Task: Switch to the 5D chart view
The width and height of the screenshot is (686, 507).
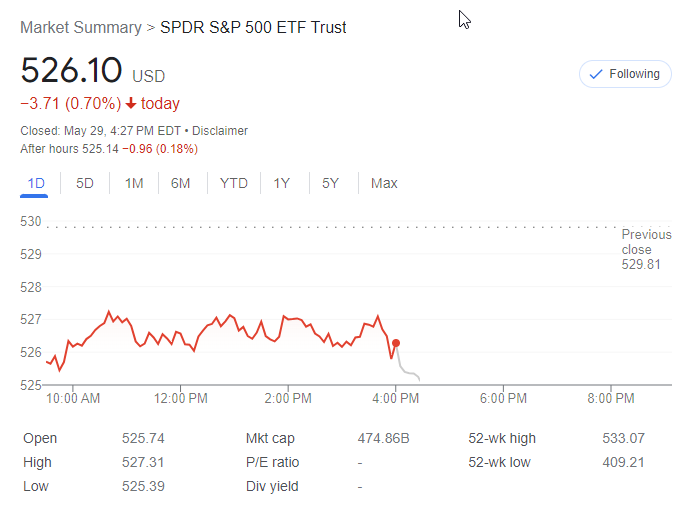Action: [x=85, y=183]
